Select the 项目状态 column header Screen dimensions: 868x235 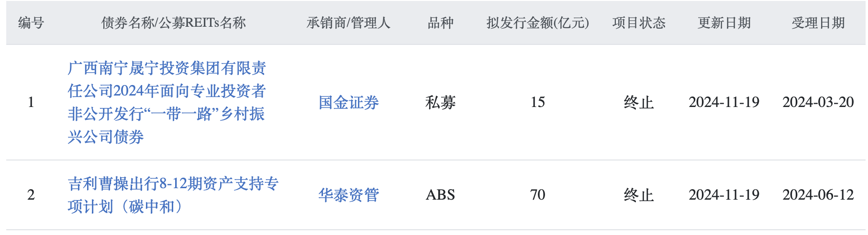tap(639, 23)
